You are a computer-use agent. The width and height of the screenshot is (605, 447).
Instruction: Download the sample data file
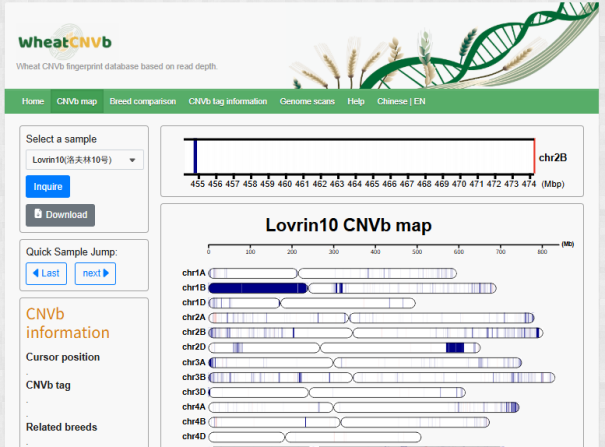pyautogui.click(x=60, y=214)
